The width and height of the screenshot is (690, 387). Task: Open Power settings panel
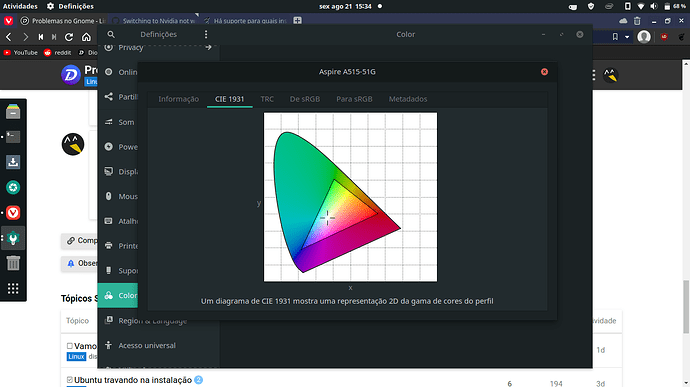[x=128, y=147]
